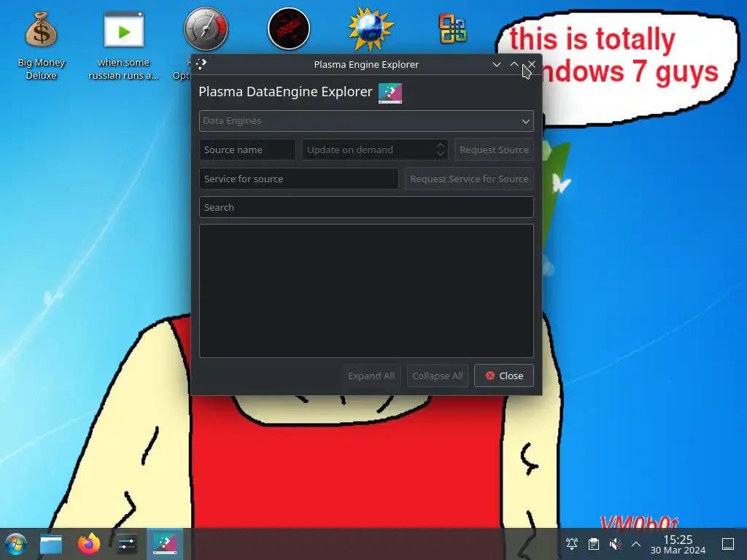Expand hidden system tray icons arrow
747x560 pixels.
point(636,544)
